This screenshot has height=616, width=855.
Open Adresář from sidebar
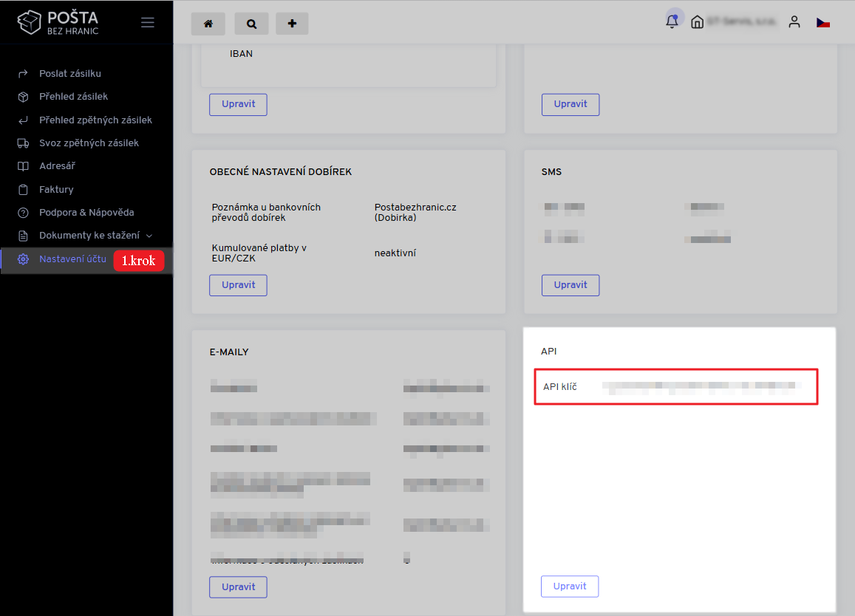click(57, 166)
